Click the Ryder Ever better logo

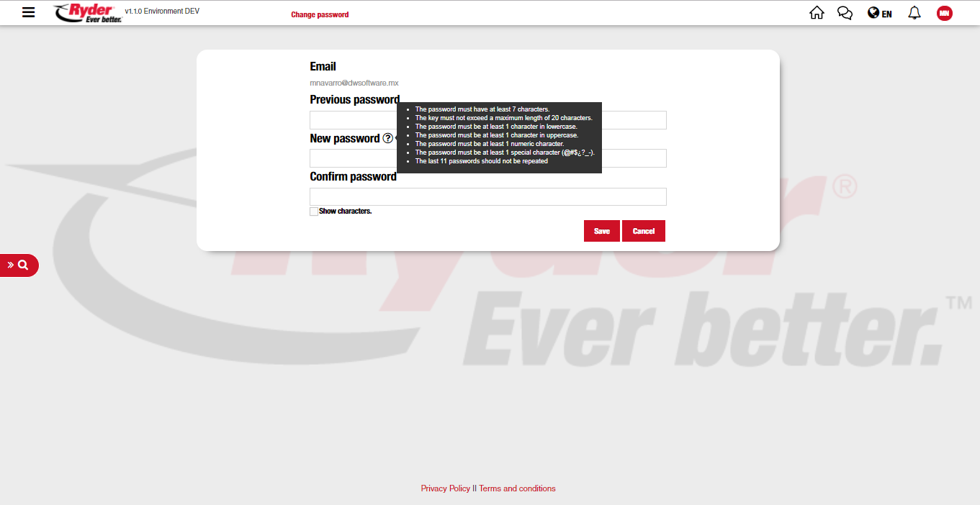[x=88, y=13]
